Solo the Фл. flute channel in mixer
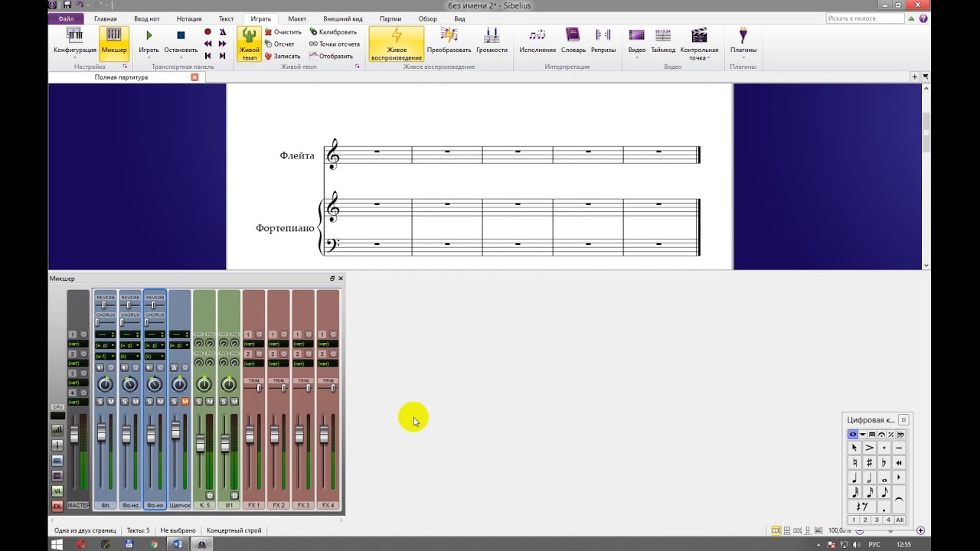 [x=100, y=402]
